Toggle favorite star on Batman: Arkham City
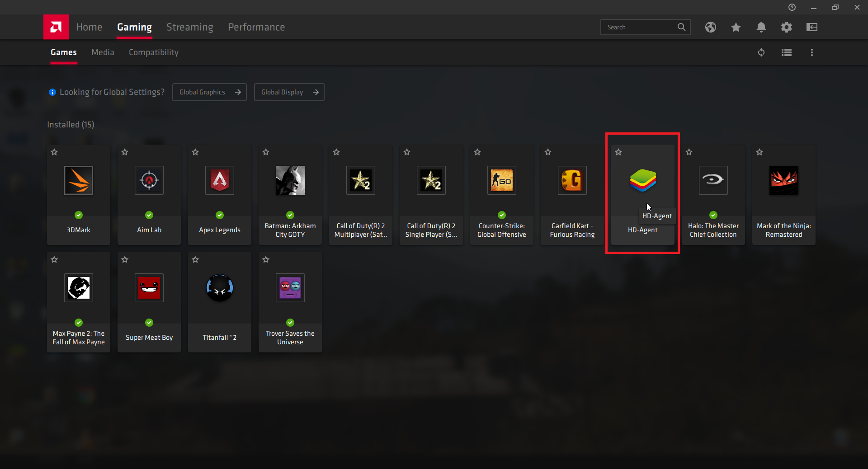868x469 pixels. coord(266,152)
